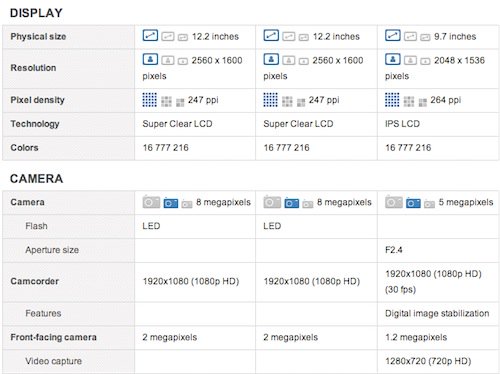Screen dimensions: 500x374
Task: Select the Aperture size sub-row label
Action: tap(52, 250)
